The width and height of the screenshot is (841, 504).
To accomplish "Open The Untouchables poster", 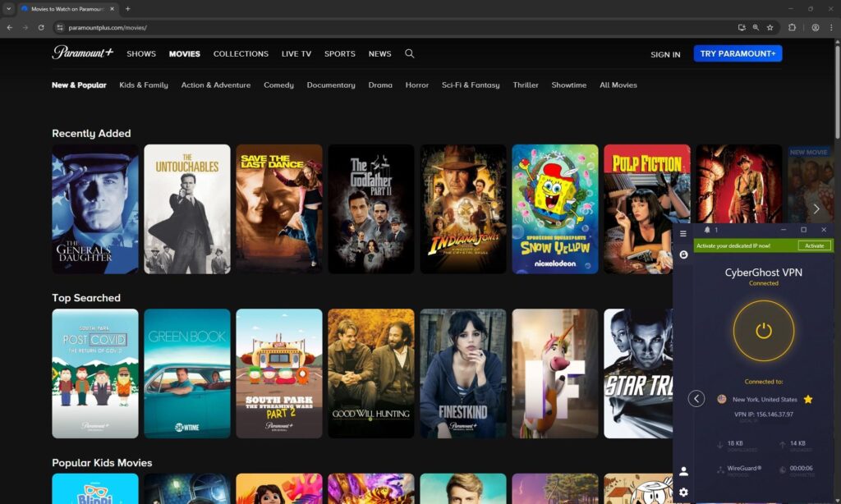I will (187, 209).
